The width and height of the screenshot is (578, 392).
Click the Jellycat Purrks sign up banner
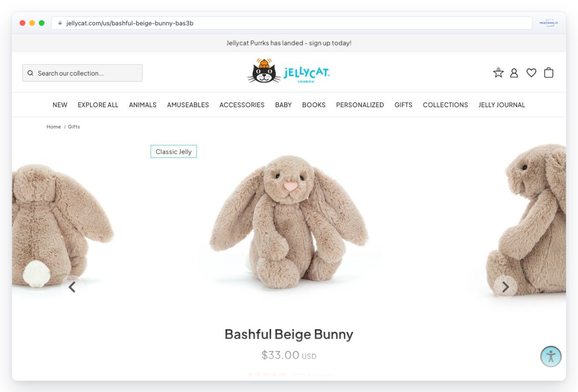pyautogui.click(x=289, y=43)
